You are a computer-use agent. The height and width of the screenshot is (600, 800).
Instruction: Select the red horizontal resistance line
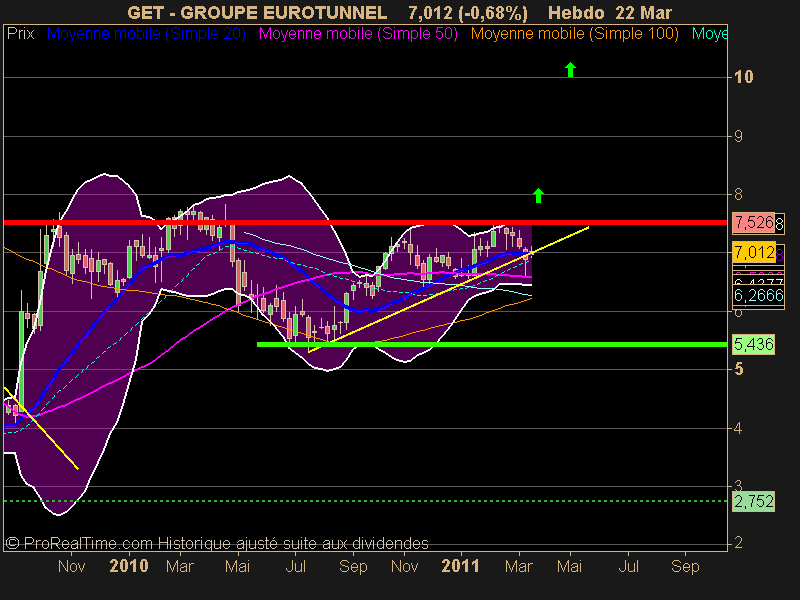point(365,222)
